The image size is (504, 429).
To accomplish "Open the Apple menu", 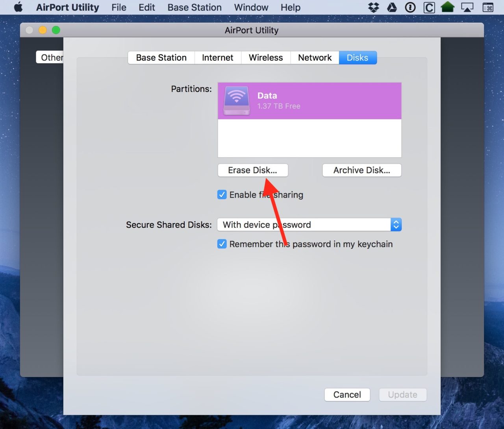I will pyautogui.click(x=18, y=7).
